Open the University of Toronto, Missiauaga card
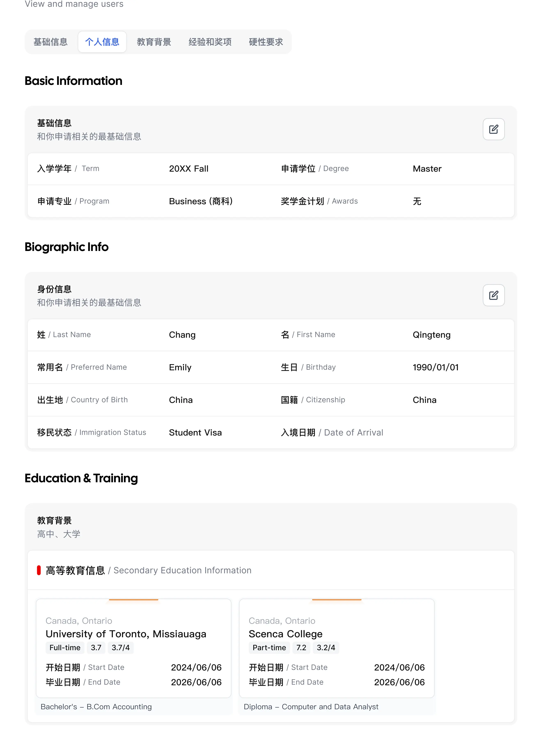Viewport: 542px width, 756px height. 133,648
